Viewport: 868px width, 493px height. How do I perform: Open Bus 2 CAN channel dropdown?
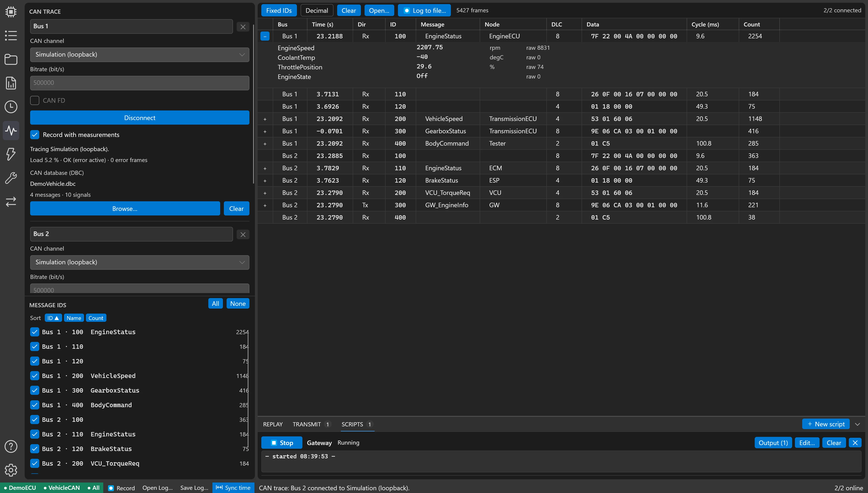[x=140, y=262]
